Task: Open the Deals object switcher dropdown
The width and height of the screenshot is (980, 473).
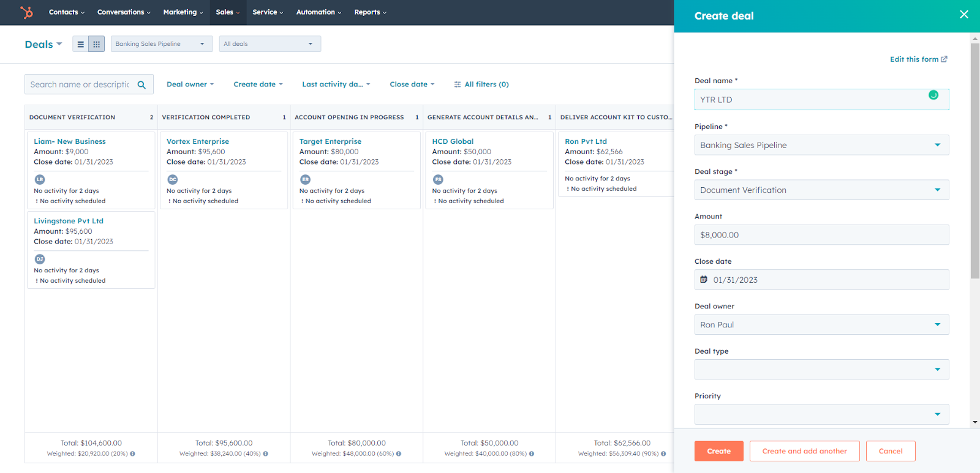Action: point(43,44)
